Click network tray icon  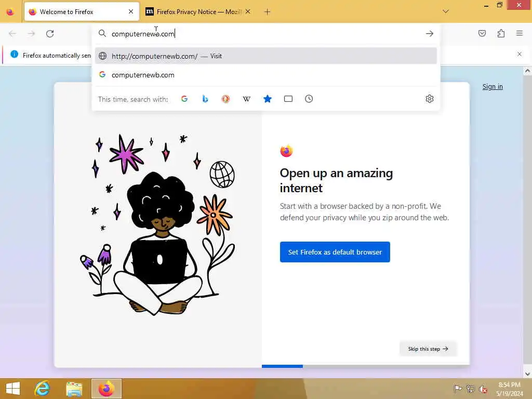click(470, 389)
